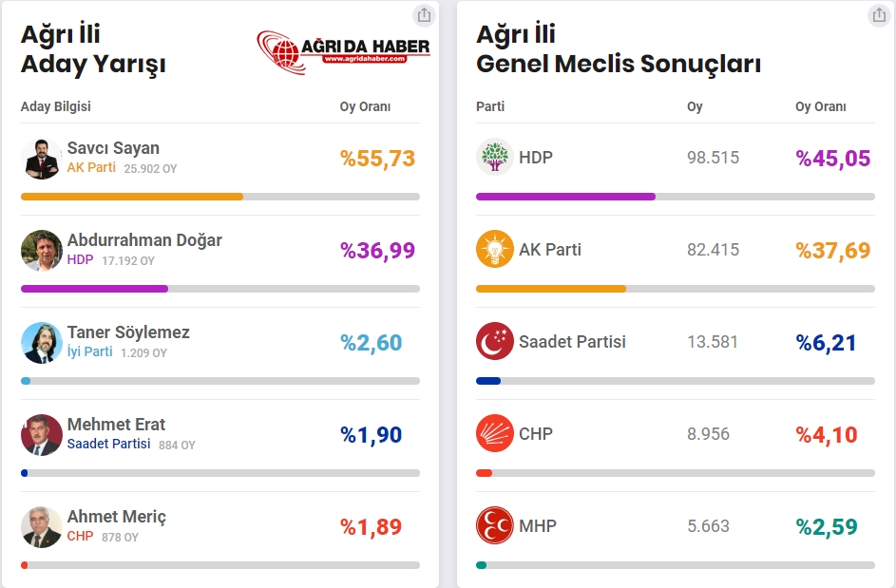Click the Aday Bilgisi column header
Viewport: 896px width, 588px height.
click(x=56, y=106)
